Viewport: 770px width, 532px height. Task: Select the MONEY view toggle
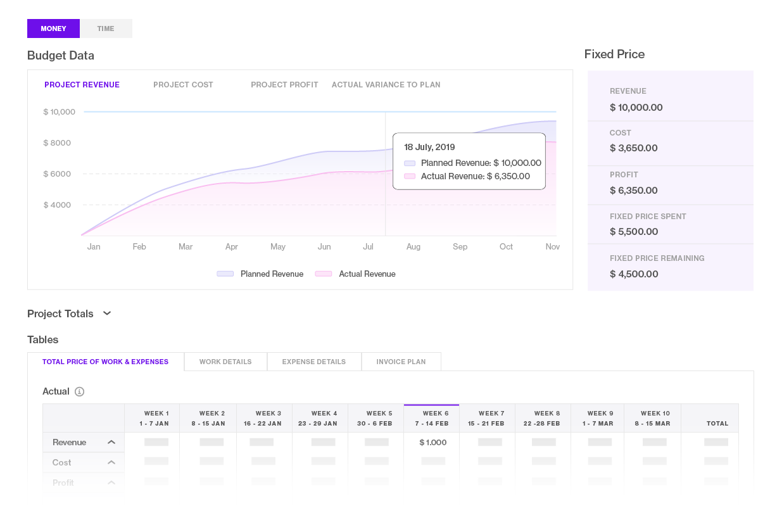coord(53,28)
